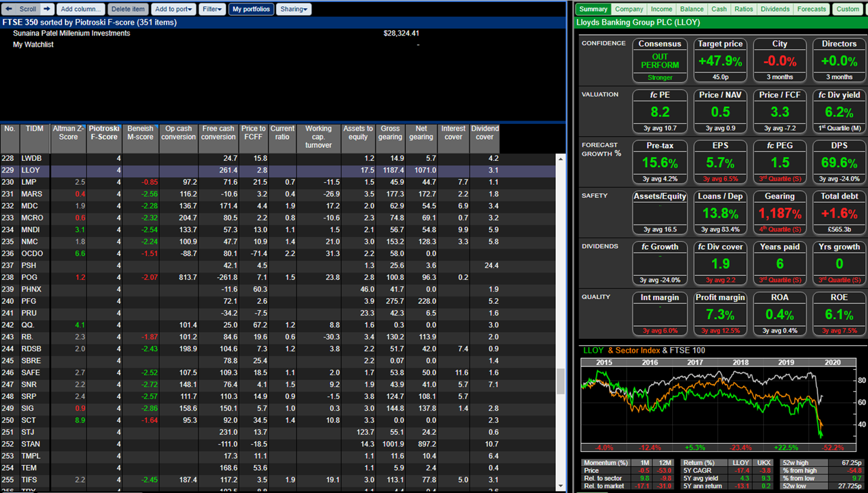Click the scroll left arrow button

(9, 9)
